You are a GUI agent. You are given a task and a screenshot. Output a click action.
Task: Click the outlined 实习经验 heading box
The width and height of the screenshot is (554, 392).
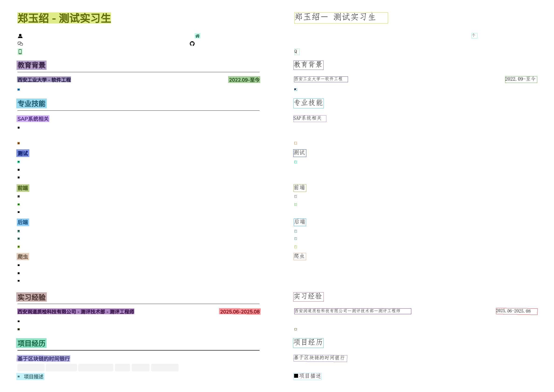[308, 297]
